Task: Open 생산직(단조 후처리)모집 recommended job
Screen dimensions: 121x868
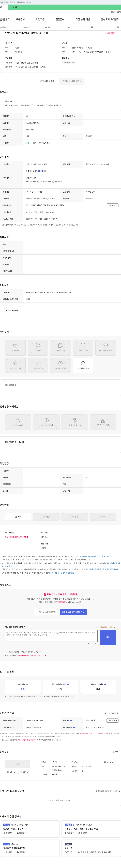Action: tap(14, 848)
